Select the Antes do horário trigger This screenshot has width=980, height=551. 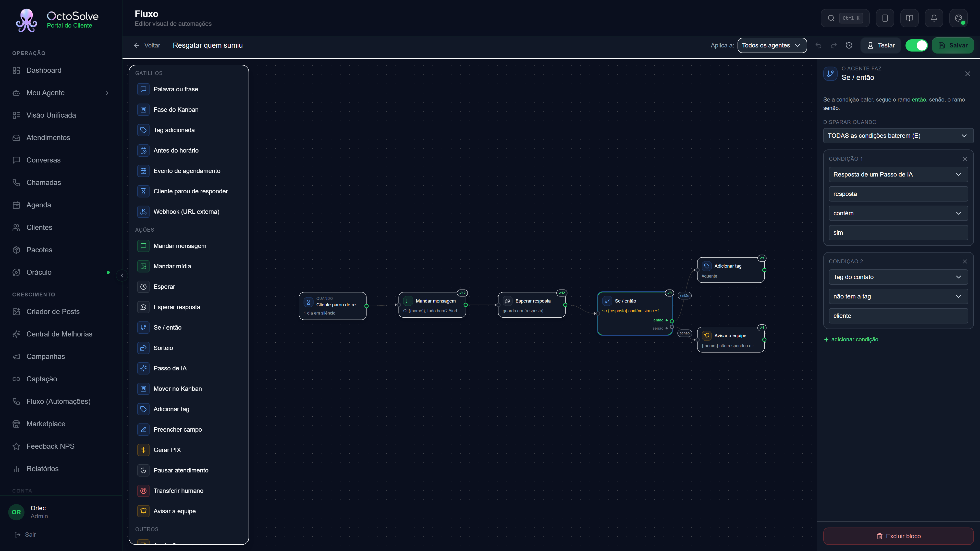(x=189, y=150)
